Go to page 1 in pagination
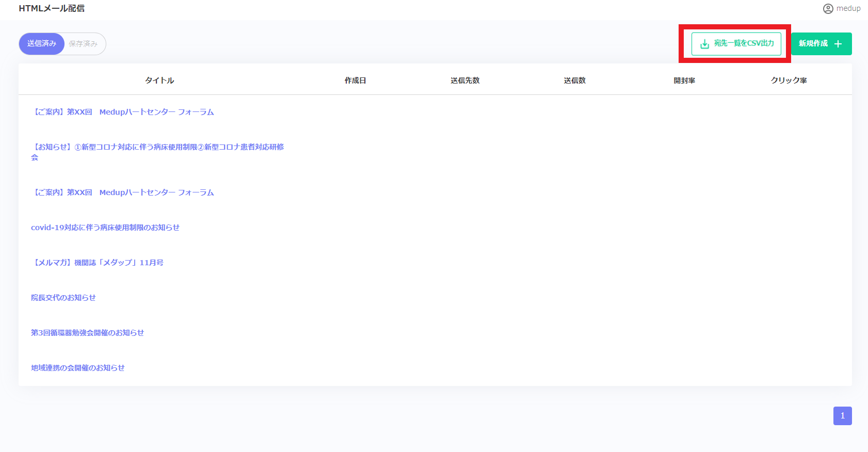This screenshot has height=452, width=868. 843,416
